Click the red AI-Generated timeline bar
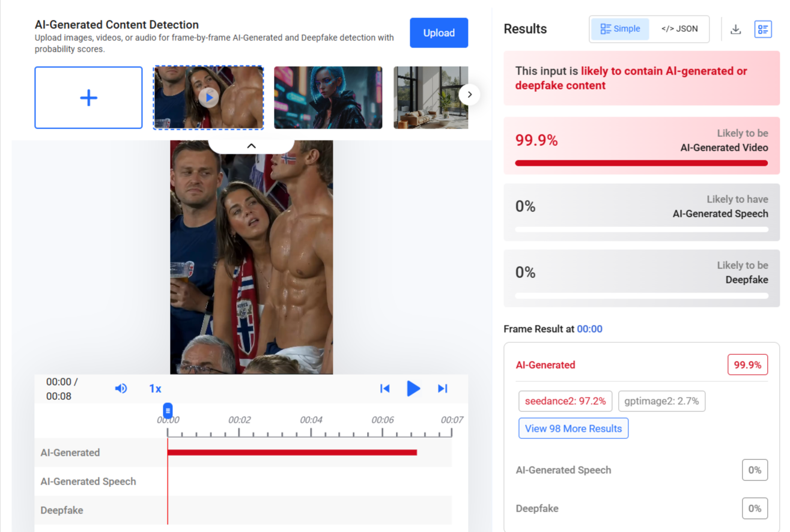790x532 pixels. (x=292, y=452)
